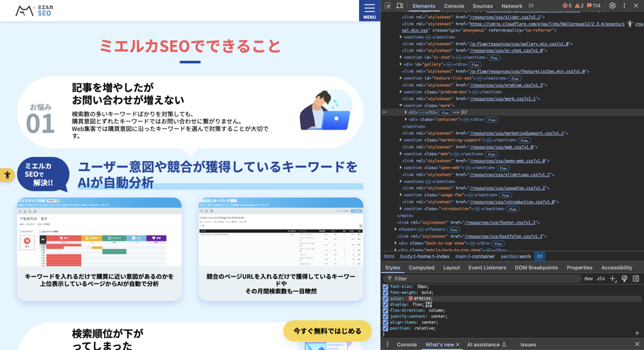Uncheck position: relative in Styles
644x350 pixels.
(385, 328)
